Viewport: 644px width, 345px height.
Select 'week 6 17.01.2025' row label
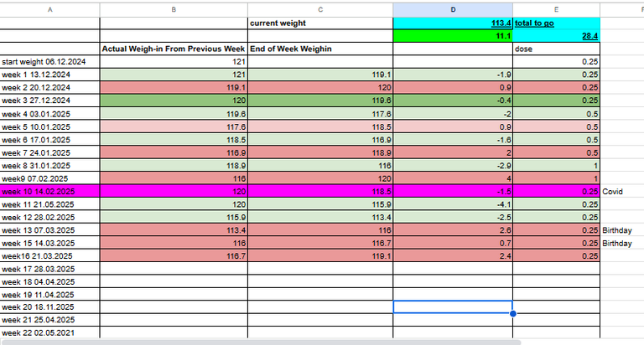click(49, 140)
